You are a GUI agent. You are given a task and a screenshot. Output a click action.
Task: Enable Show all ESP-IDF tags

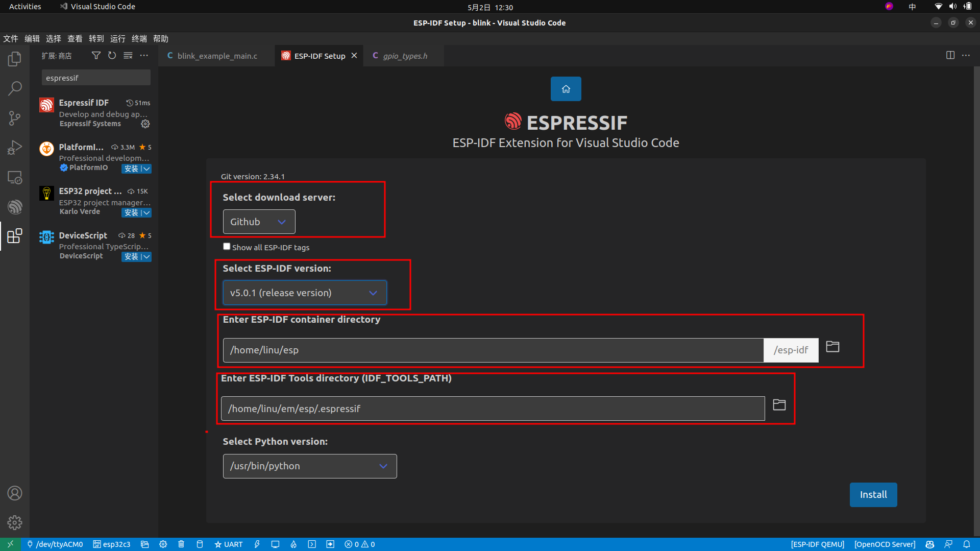226,246
